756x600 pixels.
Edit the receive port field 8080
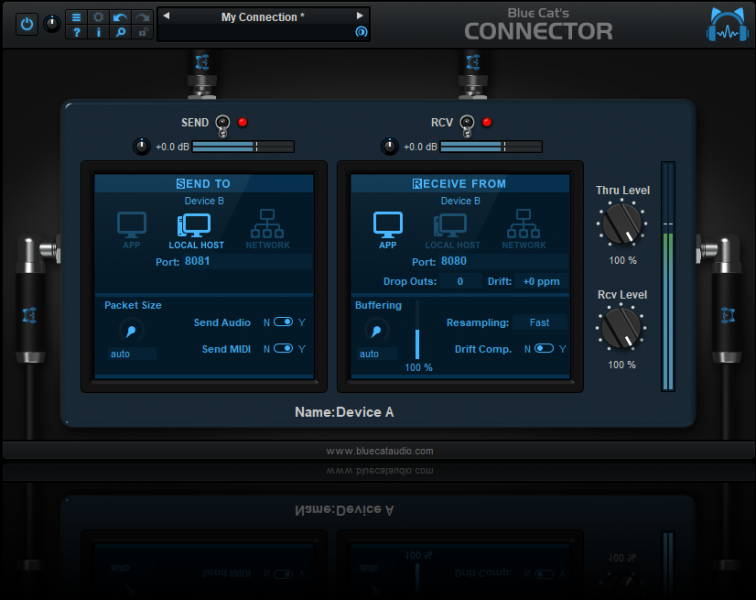tap(503, 261)
